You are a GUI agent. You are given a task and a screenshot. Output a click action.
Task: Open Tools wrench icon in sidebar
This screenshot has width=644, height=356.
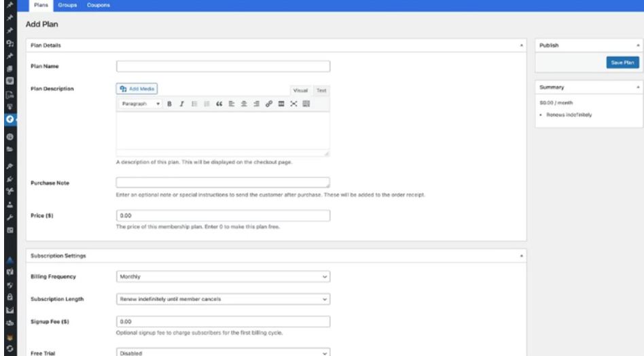(x=10, y=217)
